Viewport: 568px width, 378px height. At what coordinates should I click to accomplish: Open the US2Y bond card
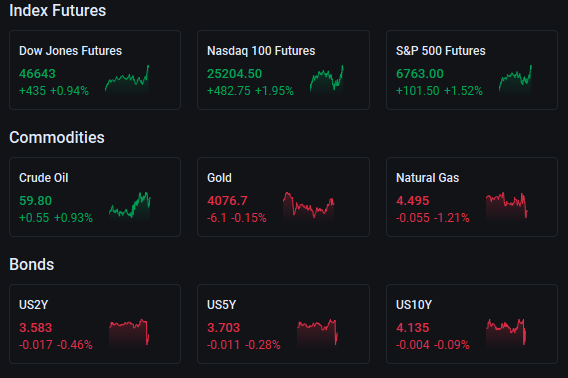click(x=95, y=324)
